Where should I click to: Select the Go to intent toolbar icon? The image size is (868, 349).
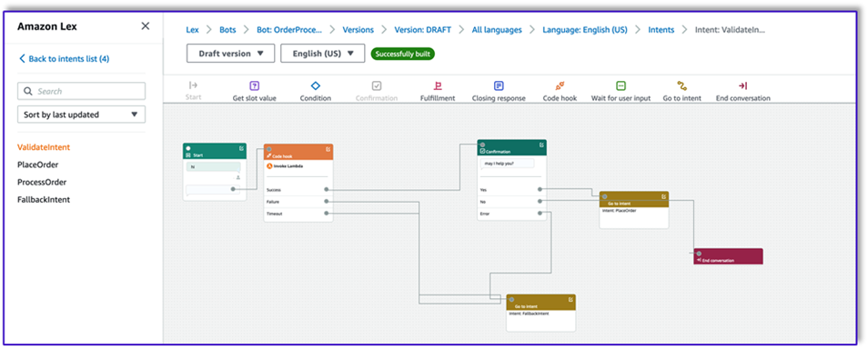pos(682,85)
